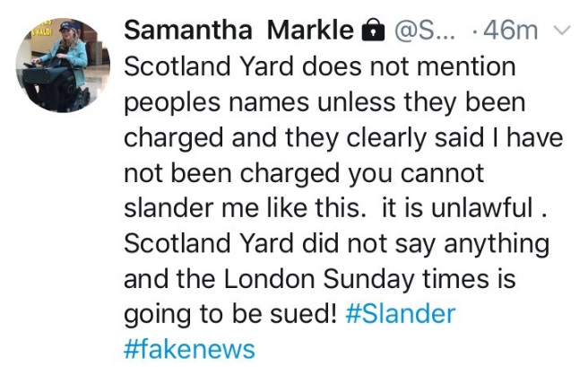Screen dimensions: 588x367
Task: Open Samantha Markle's profile picture
Action: coord(61,65)
